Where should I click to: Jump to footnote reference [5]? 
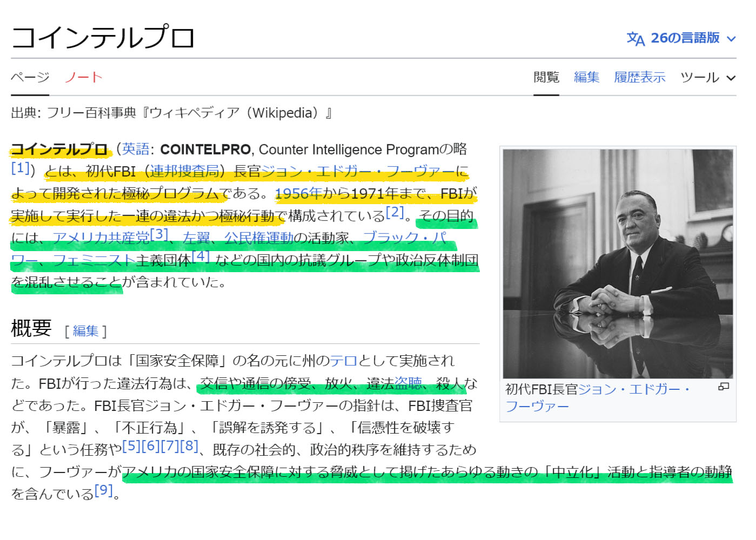pyautogui.click(x=132, y=446)
